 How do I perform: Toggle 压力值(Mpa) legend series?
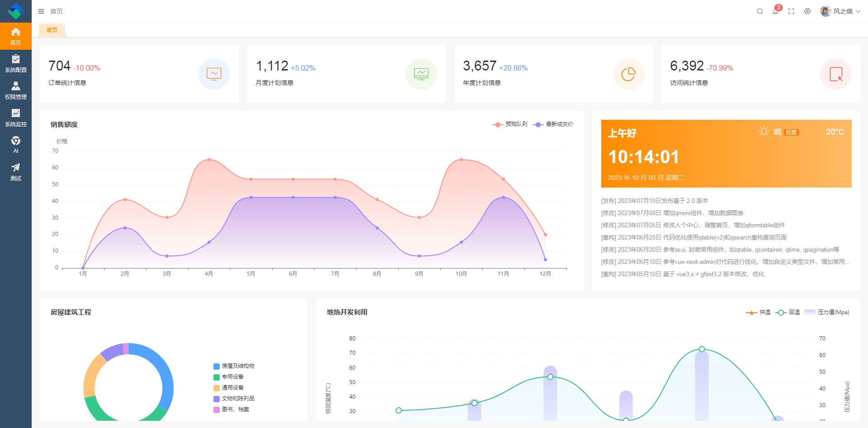(x=827, y=312)
